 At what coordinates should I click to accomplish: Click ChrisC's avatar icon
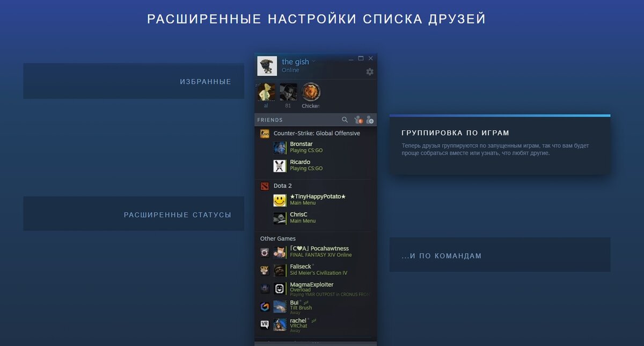click(280, 218)
